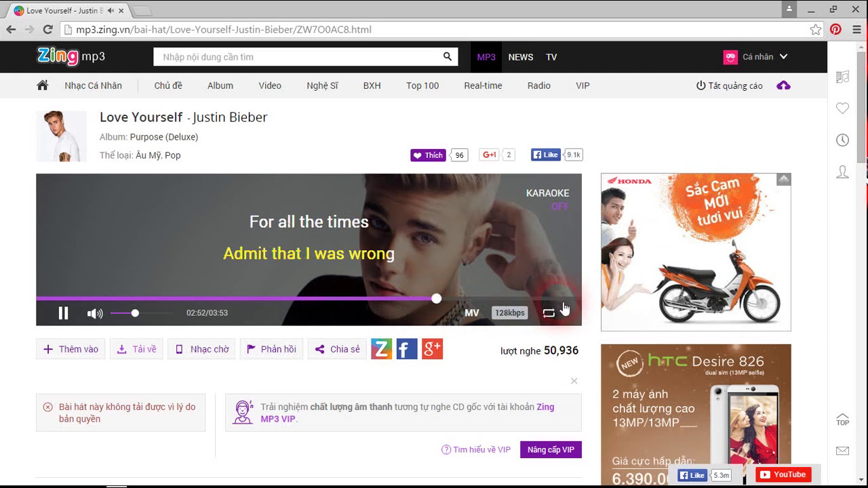Click browser back arrow
This screenshot has height=488, width=868.
[11, 29]
